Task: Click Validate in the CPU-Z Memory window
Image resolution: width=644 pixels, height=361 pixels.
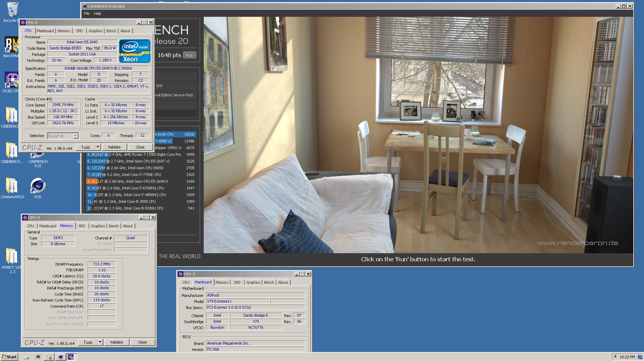Action: tap(116, 342)
